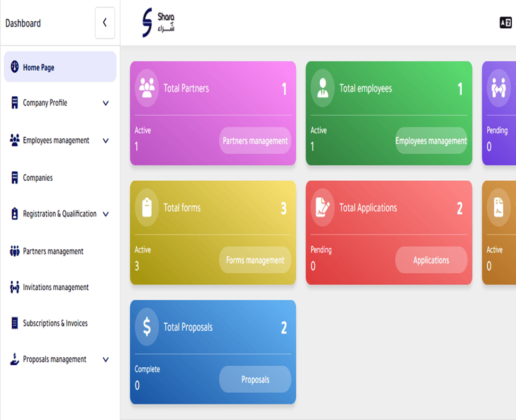Click the Total Proposals label
The width and height of the screenshot is (516, 420).
click(188, 327)
